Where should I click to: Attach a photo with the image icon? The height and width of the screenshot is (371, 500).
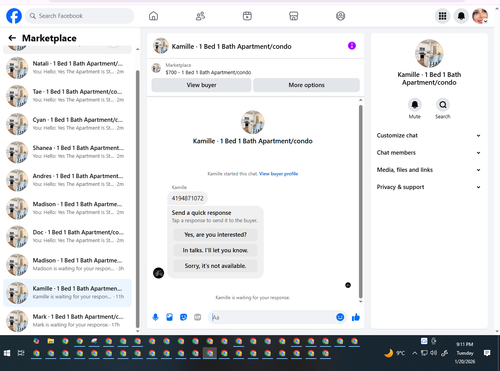(x=169, y=317)
